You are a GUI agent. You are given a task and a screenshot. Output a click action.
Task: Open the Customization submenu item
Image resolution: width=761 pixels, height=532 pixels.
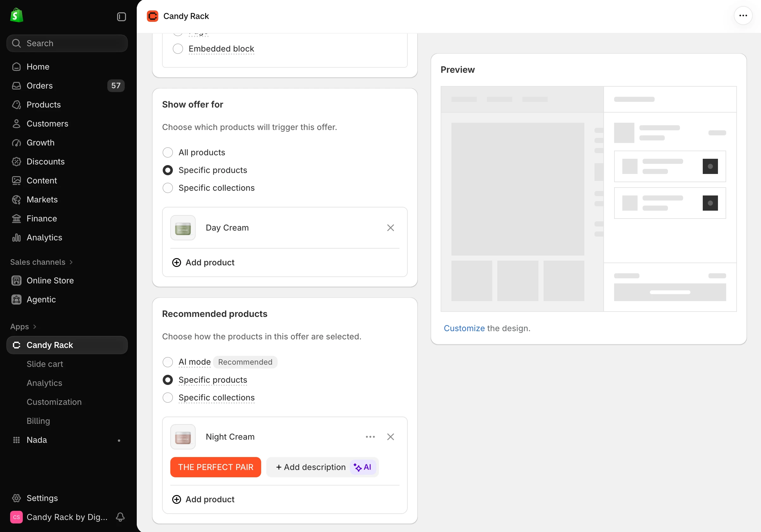click(x=54, y=402)
